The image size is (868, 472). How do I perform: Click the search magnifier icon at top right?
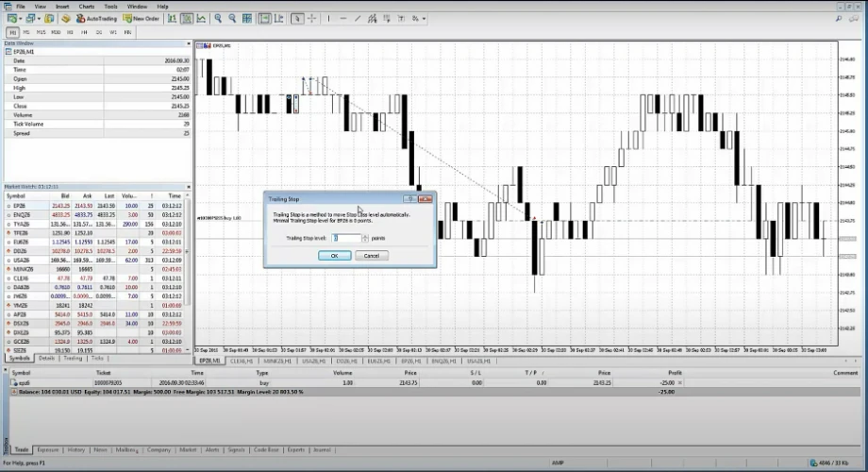point(839,18)
